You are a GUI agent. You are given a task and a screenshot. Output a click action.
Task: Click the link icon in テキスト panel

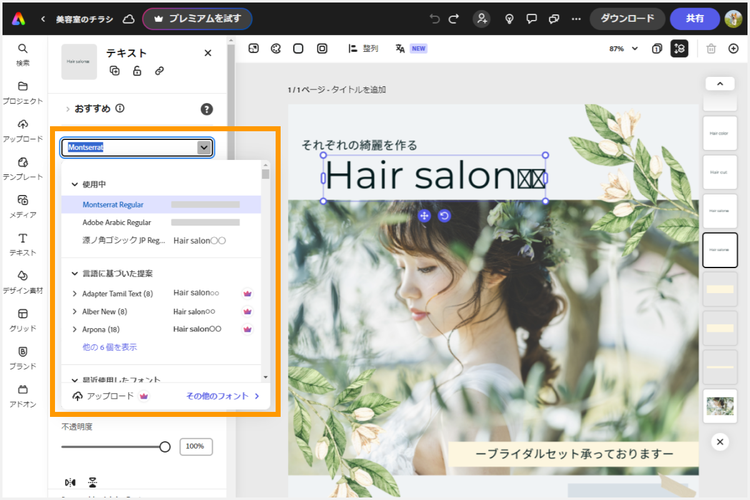pyautogui.click(x=159, y=71)
